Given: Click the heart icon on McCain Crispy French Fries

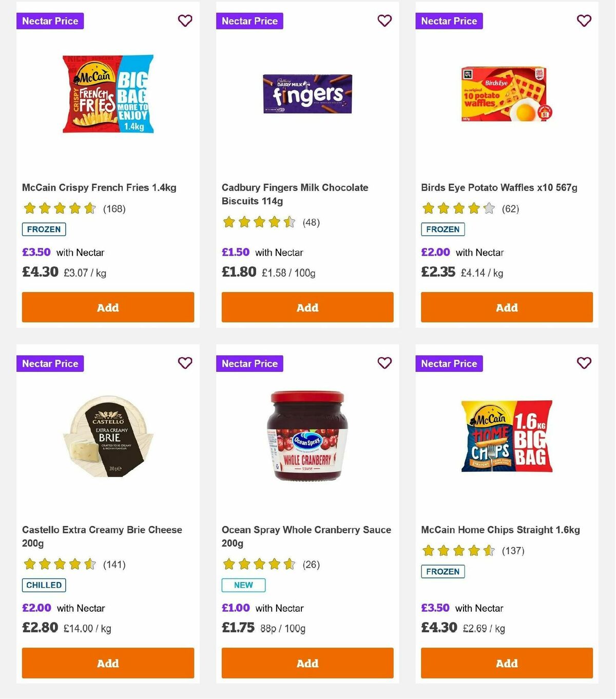Looking at the screenshot, I should 185,21.
